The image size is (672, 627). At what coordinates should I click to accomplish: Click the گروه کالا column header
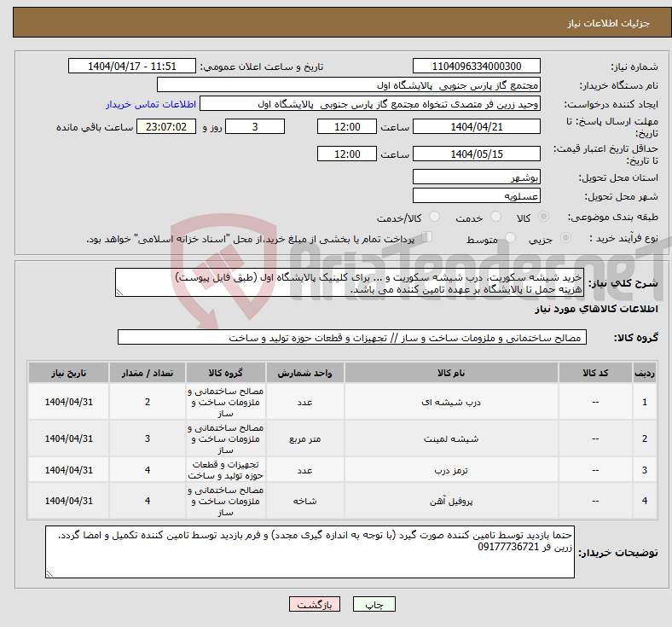(226, 373)
